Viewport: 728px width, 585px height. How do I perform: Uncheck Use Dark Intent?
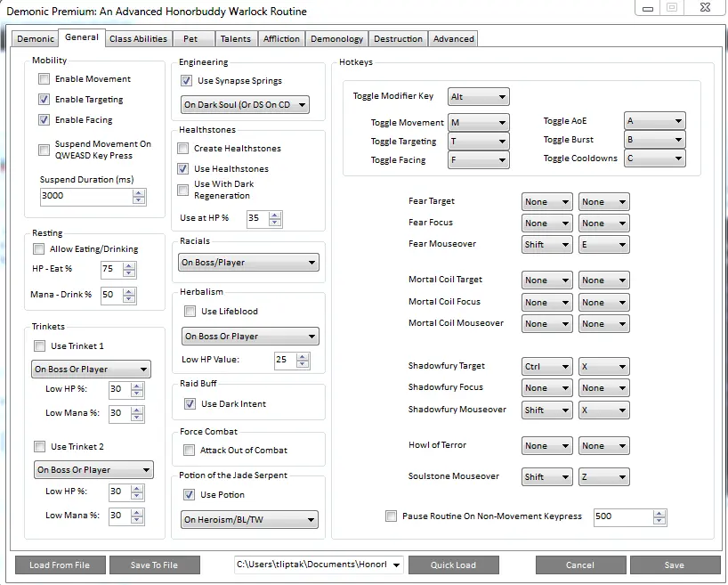[x=190, y=403]
